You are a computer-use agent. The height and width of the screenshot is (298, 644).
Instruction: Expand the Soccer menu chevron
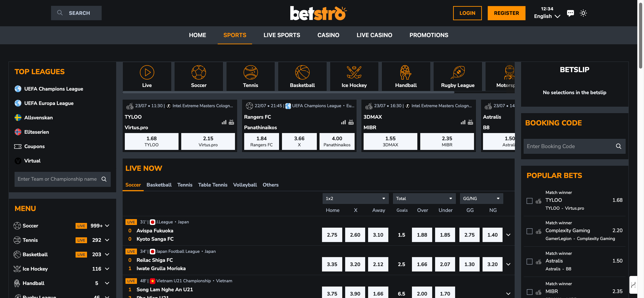click(x=107, y=226)
